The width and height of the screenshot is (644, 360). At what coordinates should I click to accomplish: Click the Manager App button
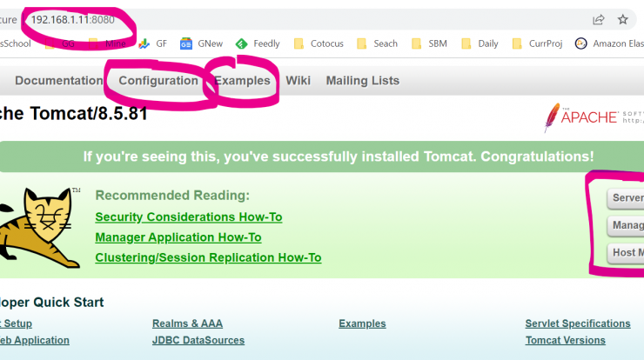(x=626, y=225)
